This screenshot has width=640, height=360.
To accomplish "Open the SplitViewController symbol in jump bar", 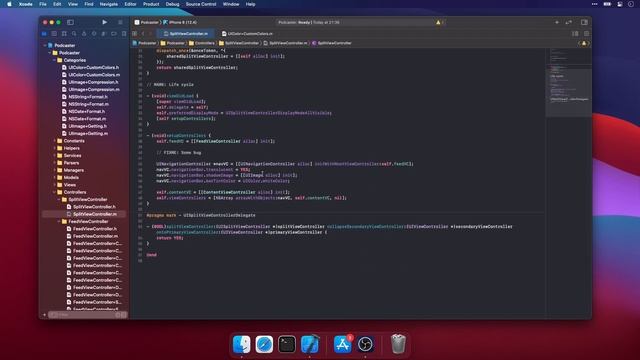I will [331, 43].
